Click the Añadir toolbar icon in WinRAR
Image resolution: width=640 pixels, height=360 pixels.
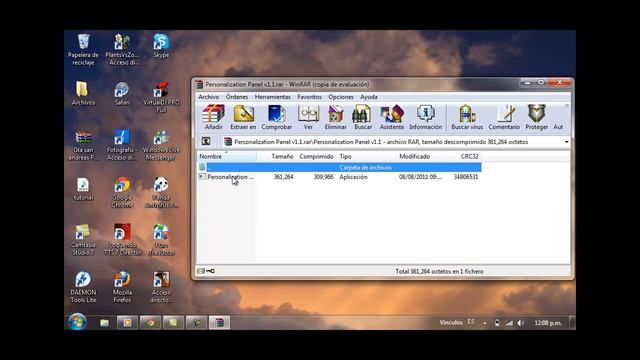(213, 118)
